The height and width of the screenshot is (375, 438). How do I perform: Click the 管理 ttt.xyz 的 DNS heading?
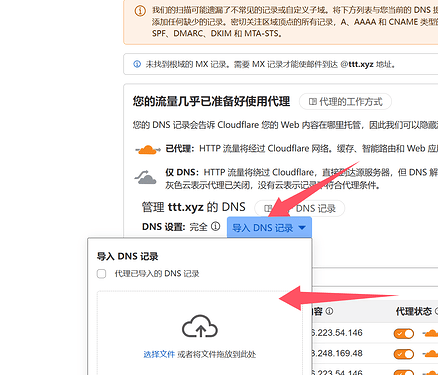pos(194,207)
